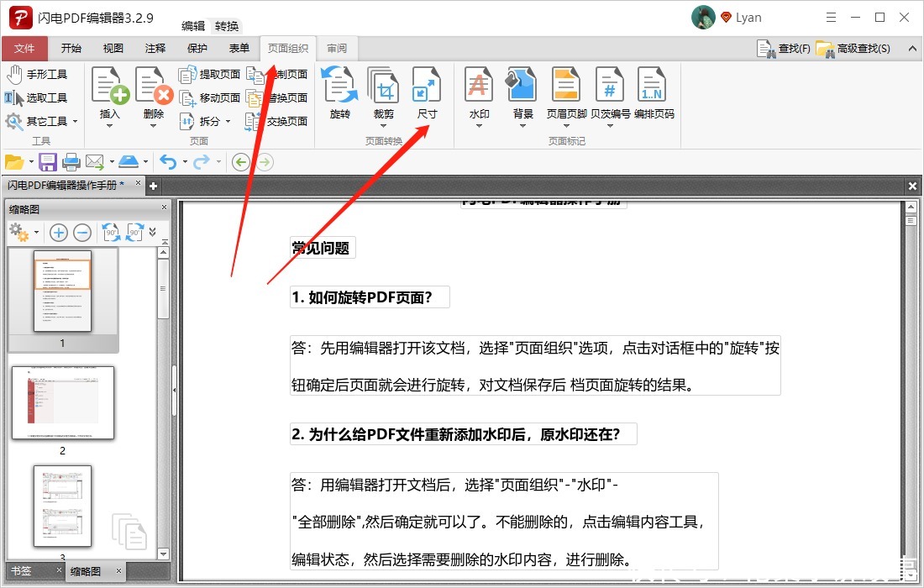Switch to the 审阅 (Review) ribbon tab
Screen dimensions: 924x588
pyautogui.click(x=337, y=48)
